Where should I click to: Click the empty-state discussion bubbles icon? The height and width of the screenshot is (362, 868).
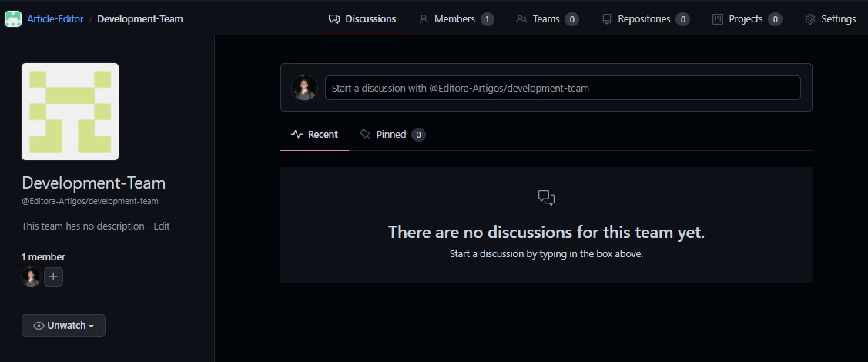(x=546, y=198)
